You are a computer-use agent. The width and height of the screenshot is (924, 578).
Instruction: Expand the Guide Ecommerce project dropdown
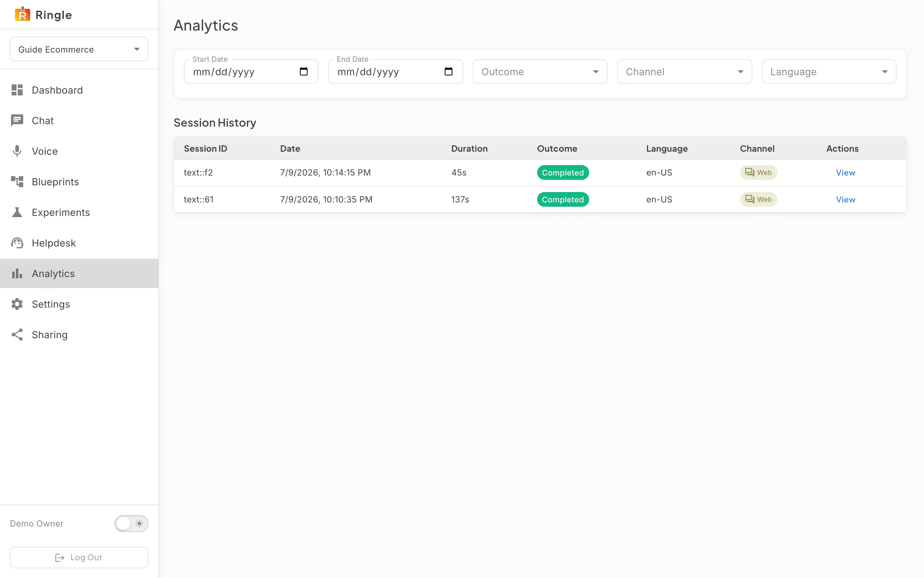[x=79, y=49]
